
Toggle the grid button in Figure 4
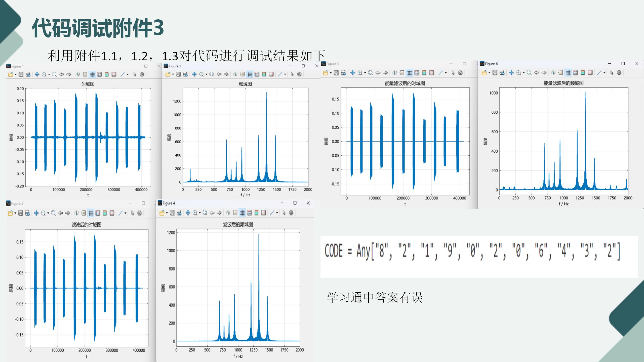coord(242,213)
